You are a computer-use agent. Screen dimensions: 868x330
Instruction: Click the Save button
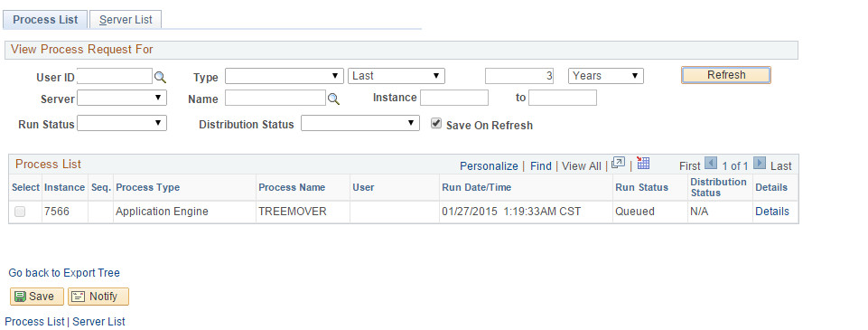click(x=36, y=297)
